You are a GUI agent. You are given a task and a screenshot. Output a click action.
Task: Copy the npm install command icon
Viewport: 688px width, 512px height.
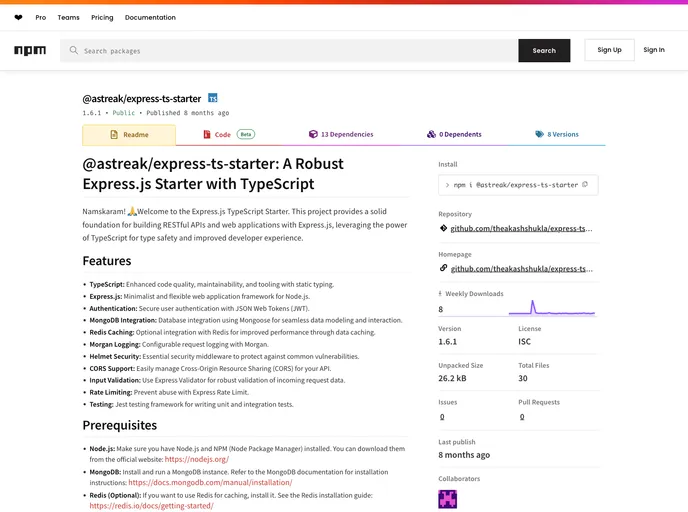coord(585,185)
